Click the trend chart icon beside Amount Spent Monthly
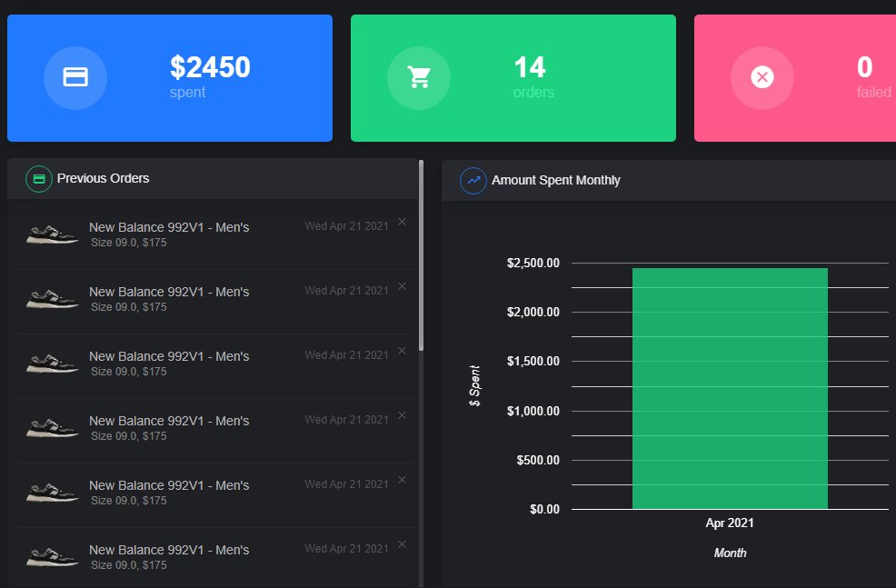896x588 pixels. pyautogui.click(x=473, y=181)
